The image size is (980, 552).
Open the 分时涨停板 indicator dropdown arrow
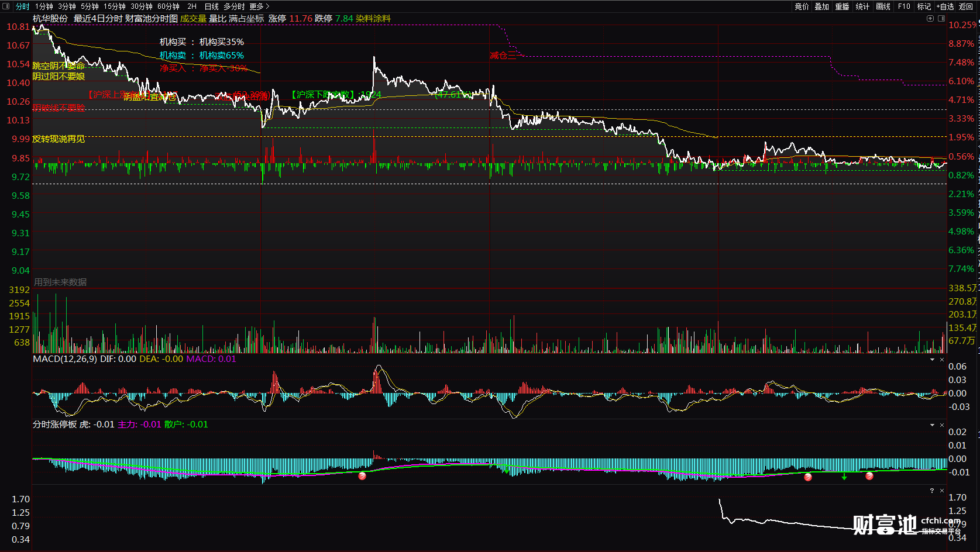pyautogui.click(x=932, y=425)
